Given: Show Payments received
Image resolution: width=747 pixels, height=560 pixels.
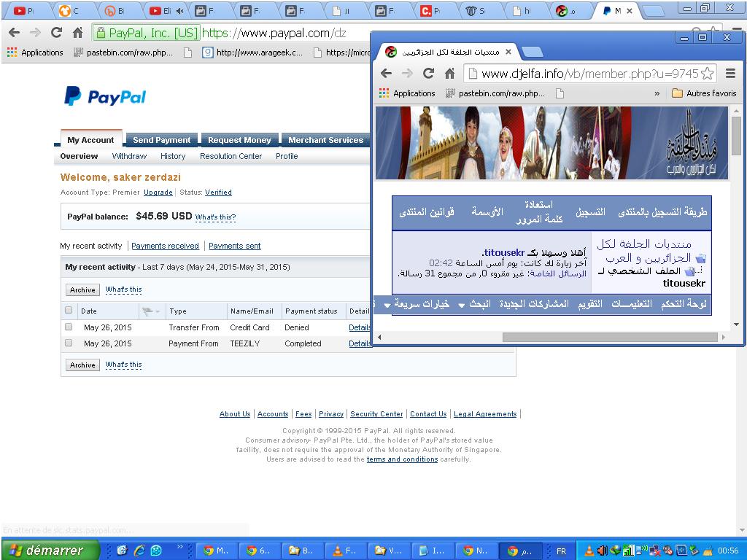Looking at the screenshot, I should coord(165,246).
